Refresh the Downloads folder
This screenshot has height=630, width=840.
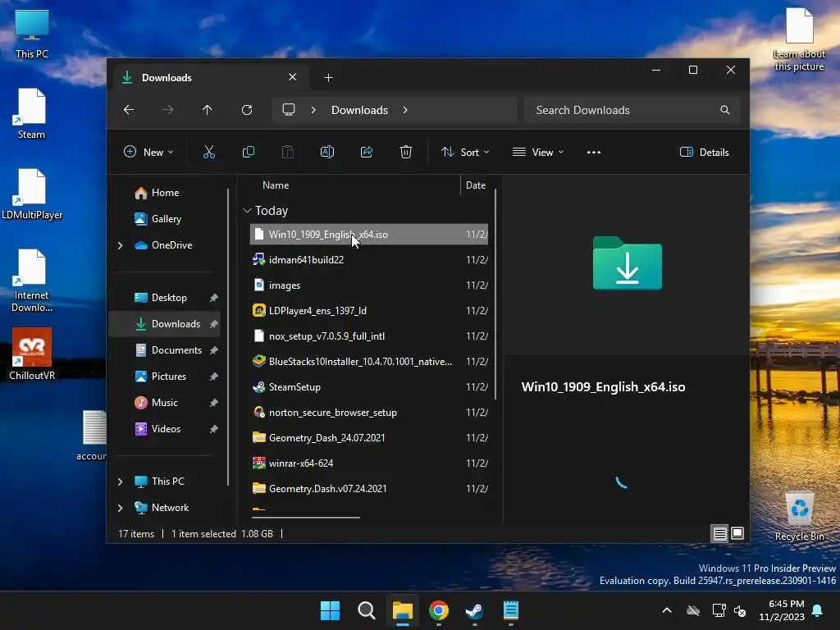pyautogui.click(x=247, y=110)
